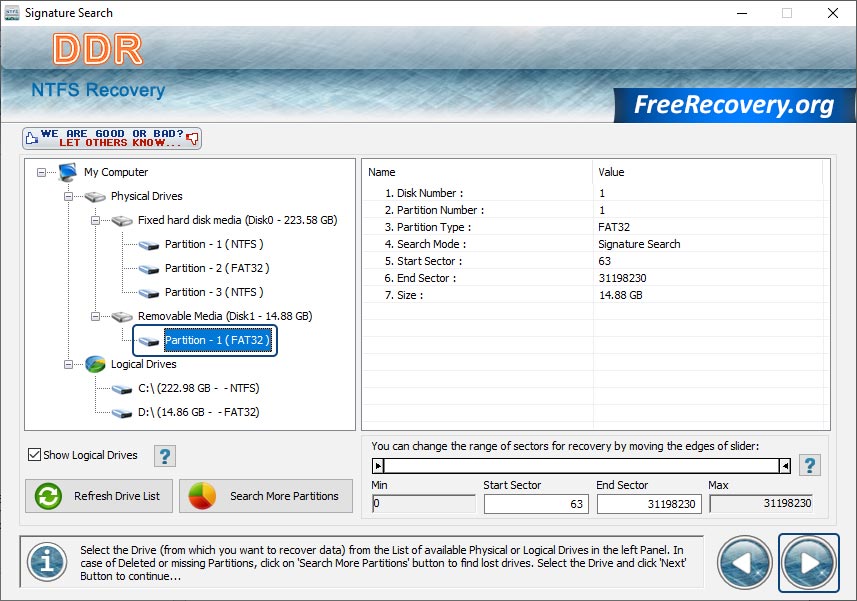Select logical drive C:\ (222.98 GB - NTFS)

point(198,388)
